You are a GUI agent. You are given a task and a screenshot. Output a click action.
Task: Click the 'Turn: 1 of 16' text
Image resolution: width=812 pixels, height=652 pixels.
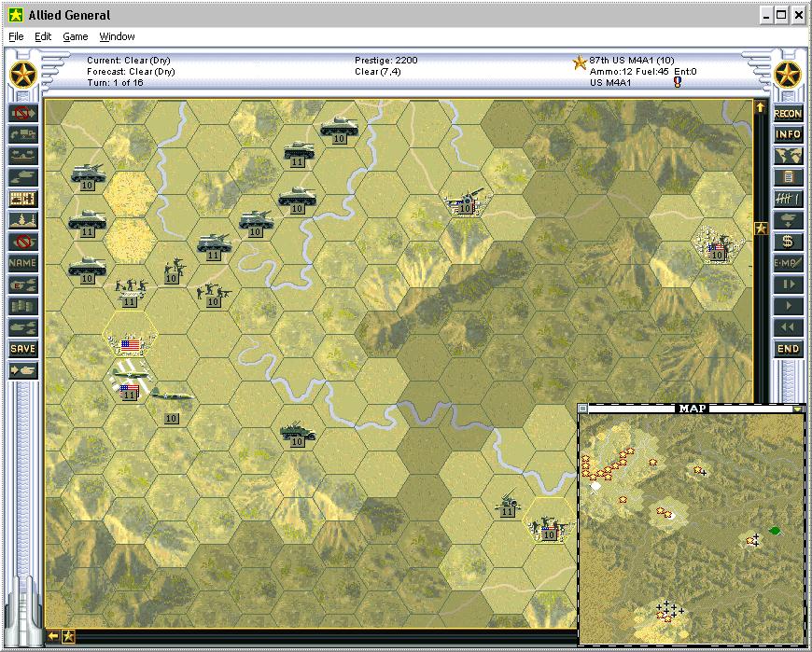point(115,83)
